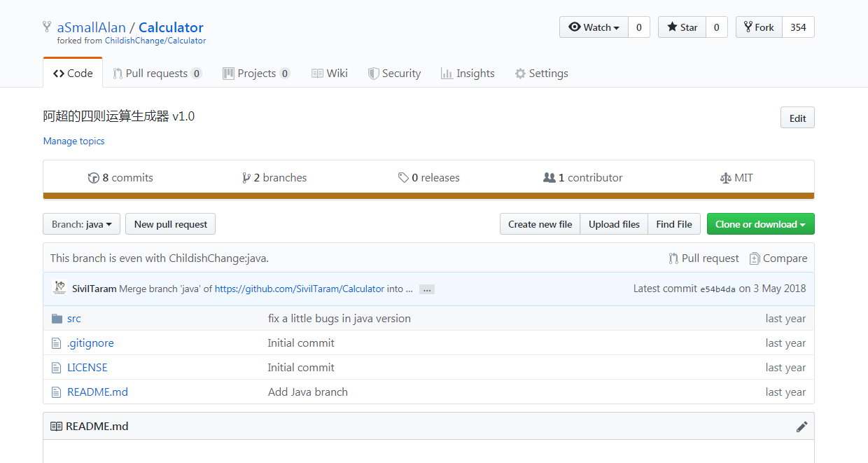Open the Watch dropdown
Screen dimensions: 868x463
click(594, 27)
